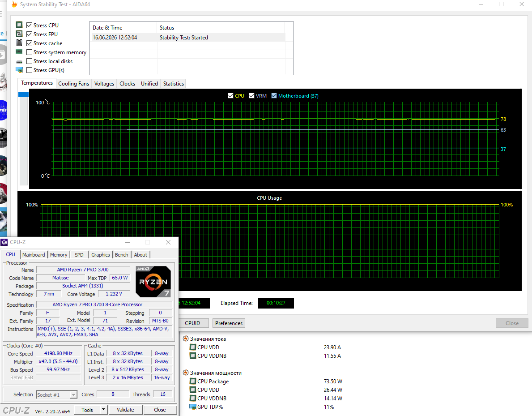This screenshot has width=532, height=416.
Task: Click the Max TDP 65.0 W value
Action: click(x=120, y=278)
